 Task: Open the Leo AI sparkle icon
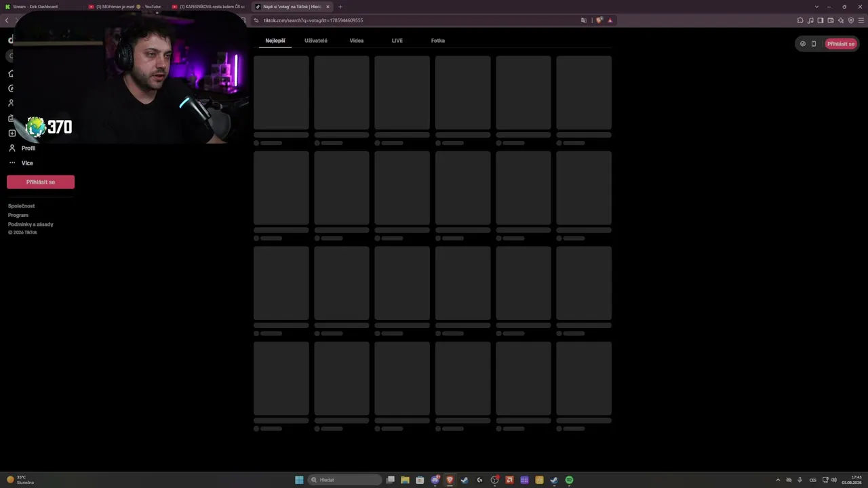(x=841, y=20)
